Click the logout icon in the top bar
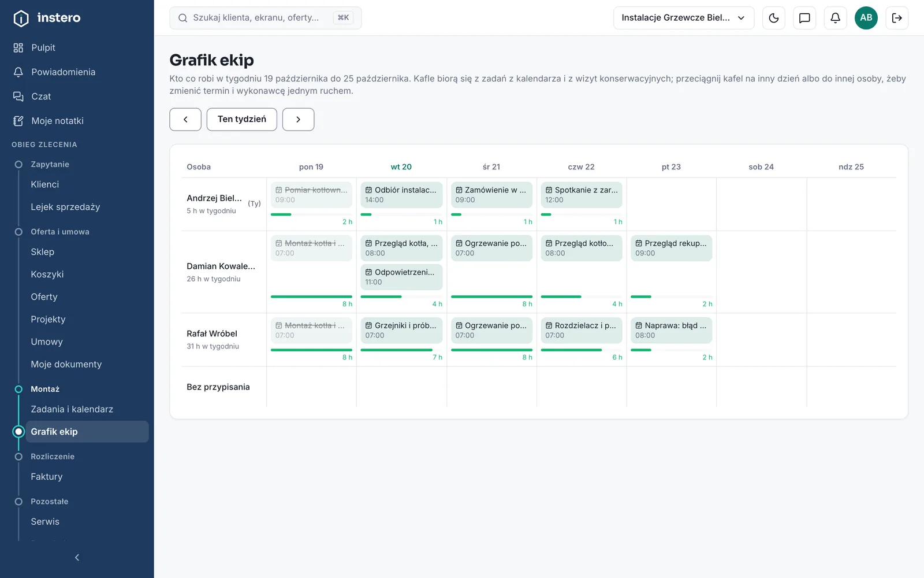 pos(897,18)
